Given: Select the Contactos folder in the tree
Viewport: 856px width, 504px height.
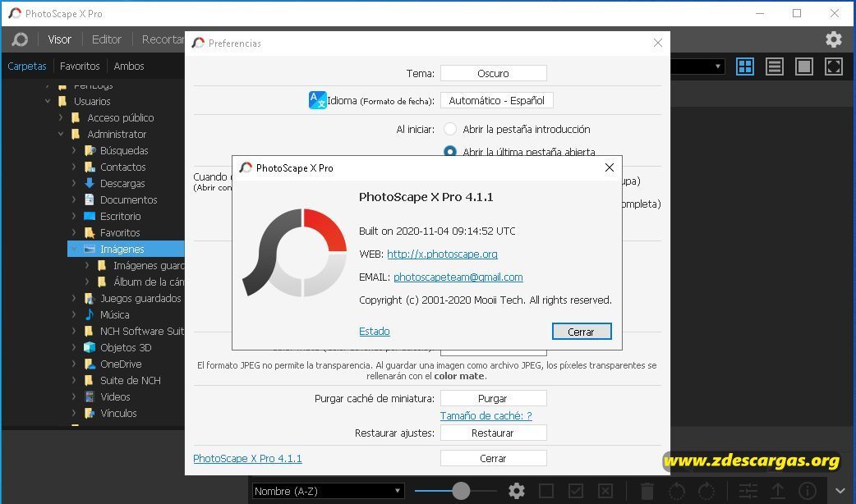Looking at the screenshot, I should pos(123,167).
